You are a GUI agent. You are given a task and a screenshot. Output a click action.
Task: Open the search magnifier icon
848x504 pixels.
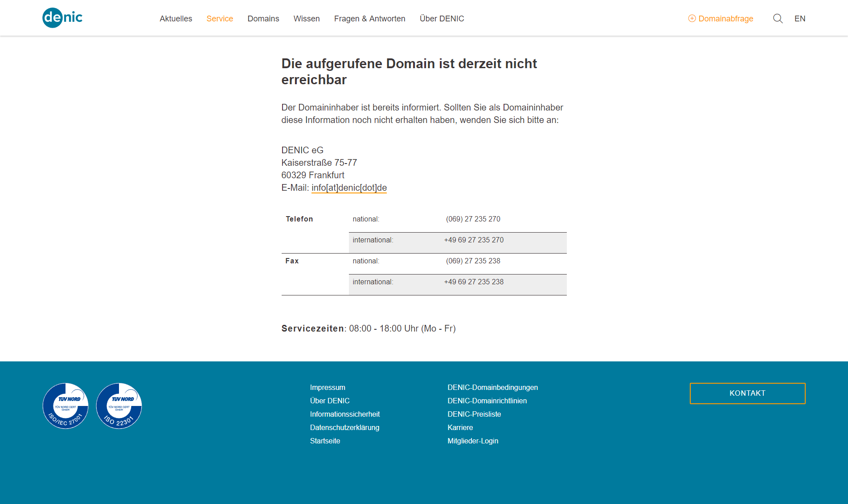pyautogui.click(x=778, y=18)
